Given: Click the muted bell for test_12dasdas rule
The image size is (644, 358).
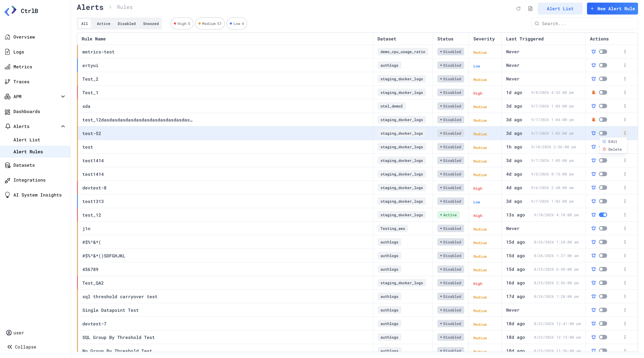Looking at the screenshot, I should pos(594,120).
